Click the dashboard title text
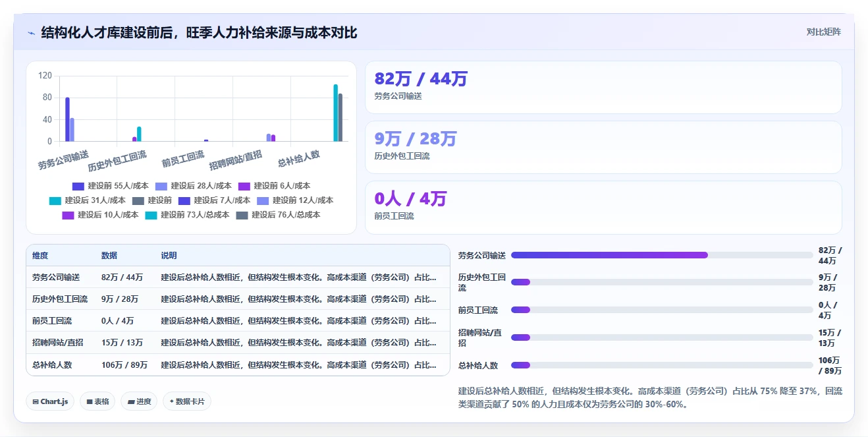Image resolution: width=868 pixels, height=437 pixels. coord(199,32)
